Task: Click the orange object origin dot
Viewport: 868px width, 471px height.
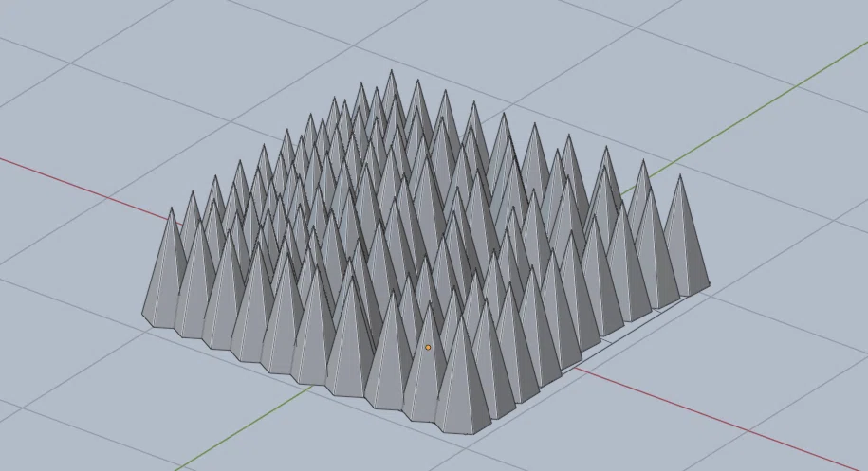Action: [x=428, y=347]
